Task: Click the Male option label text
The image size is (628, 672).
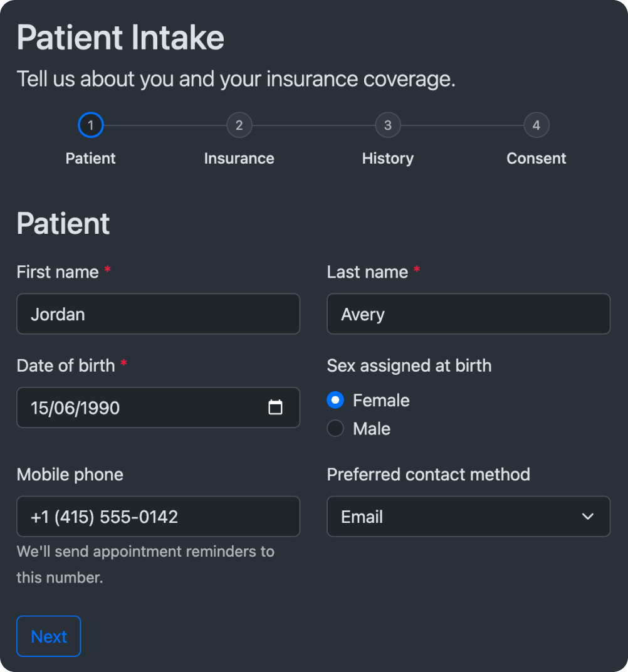Action: click(x=372, y=429)
